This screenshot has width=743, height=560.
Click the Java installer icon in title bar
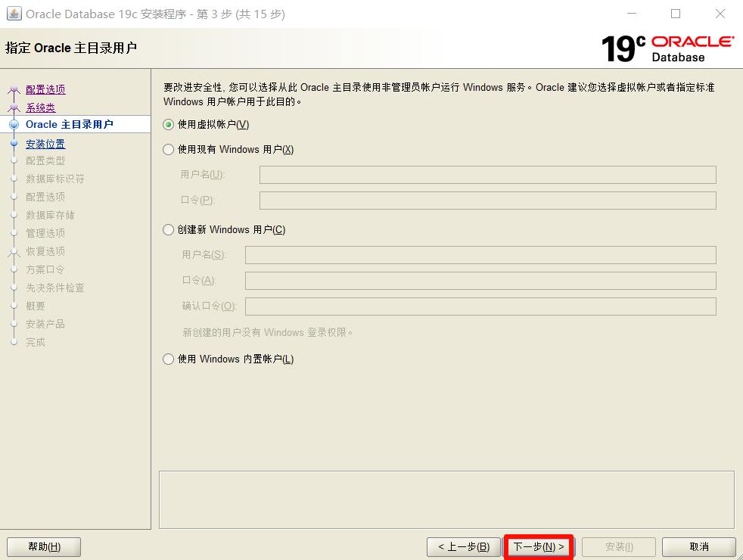[14, 14]
